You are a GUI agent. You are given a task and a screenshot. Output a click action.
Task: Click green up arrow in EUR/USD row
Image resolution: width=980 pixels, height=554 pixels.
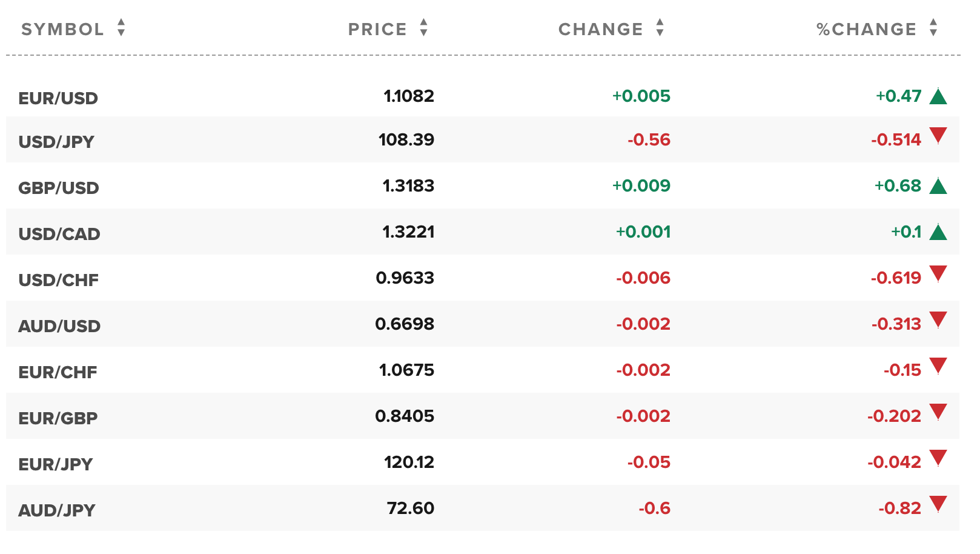938,96
